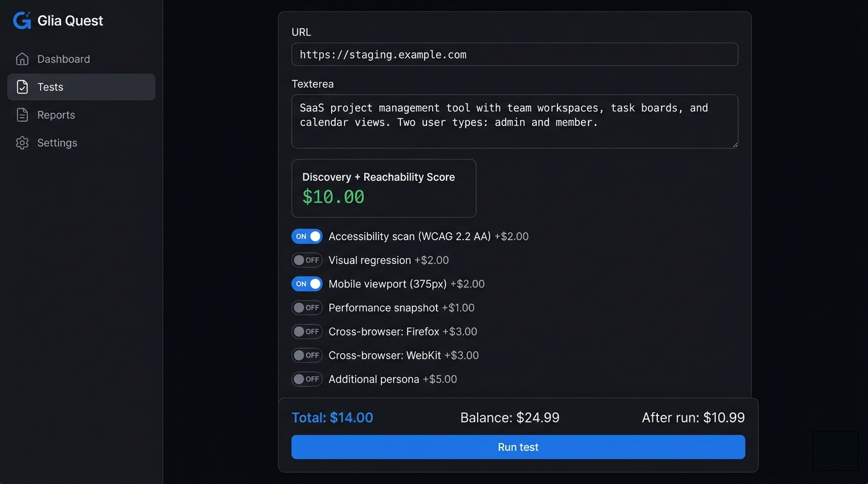Click the textarea resize handle corner

tap(734, 144)
